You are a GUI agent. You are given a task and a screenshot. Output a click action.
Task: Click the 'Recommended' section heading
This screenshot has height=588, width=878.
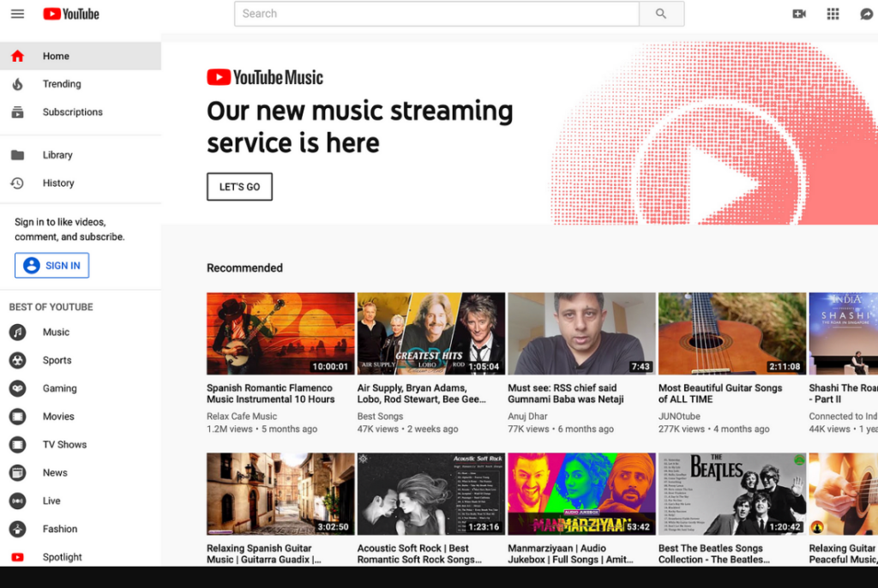click(x=244, y=268)
